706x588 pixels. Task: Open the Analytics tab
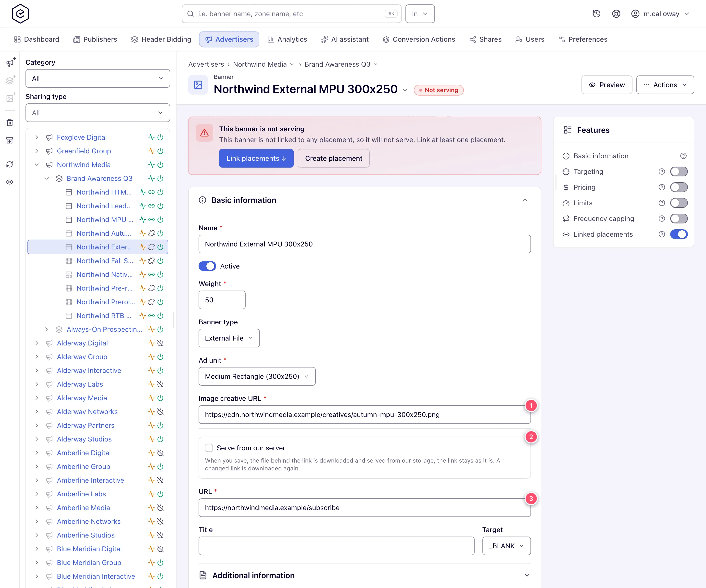287,39
